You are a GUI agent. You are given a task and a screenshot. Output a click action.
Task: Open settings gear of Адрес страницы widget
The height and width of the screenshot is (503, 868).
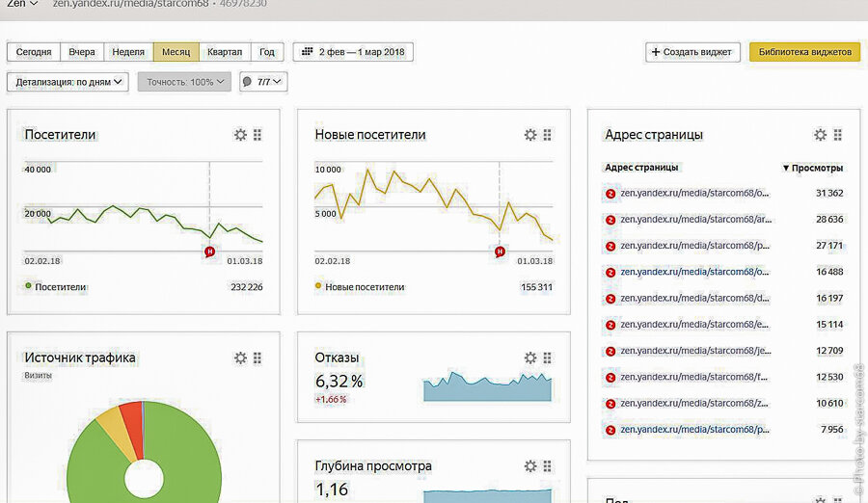pos(821,135)
